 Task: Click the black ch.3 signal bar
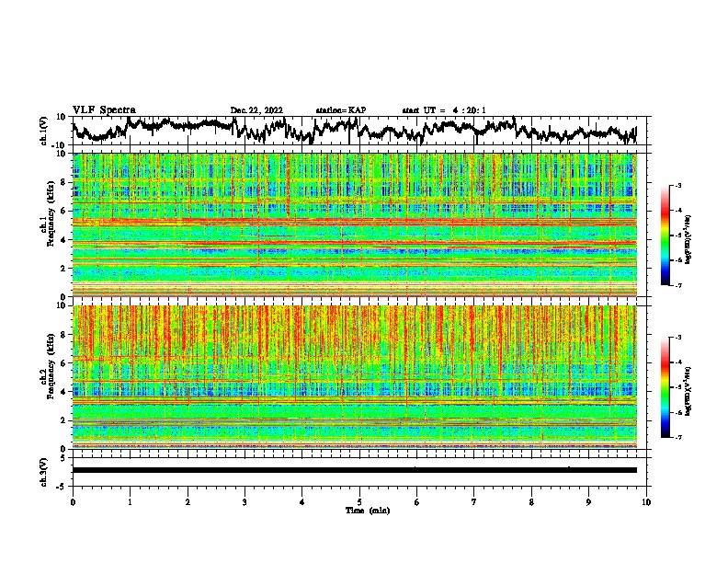(x=355, y=470)
